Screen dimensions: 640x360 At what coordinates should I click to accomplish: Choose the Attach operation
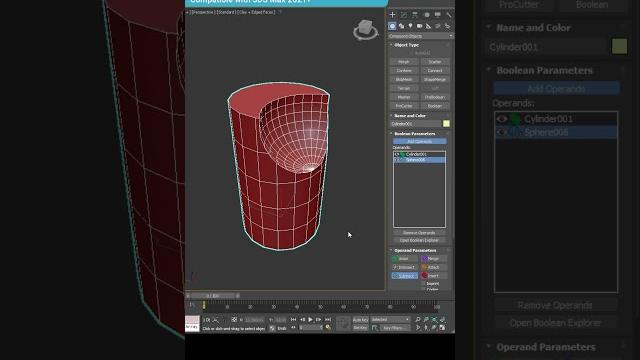click(x=434, y=267)
